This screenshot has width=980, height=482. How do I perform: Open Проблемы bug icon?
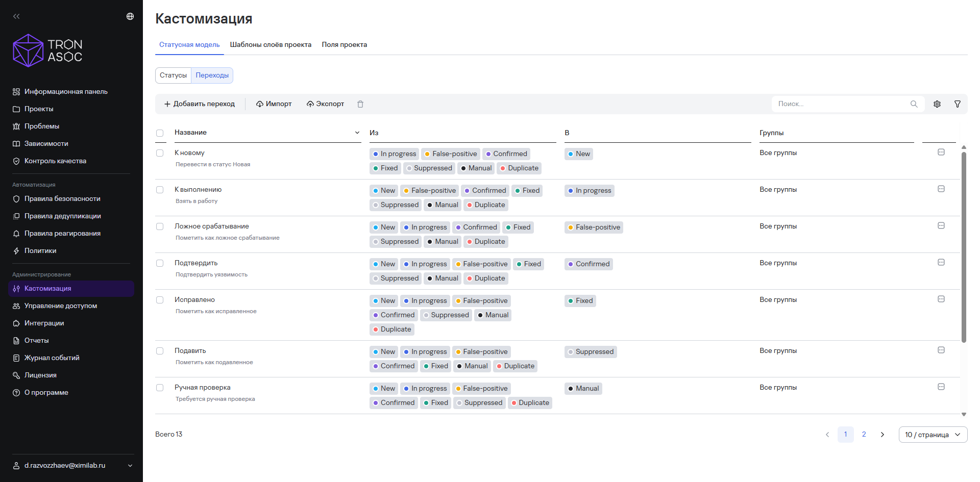pos(16,126)
